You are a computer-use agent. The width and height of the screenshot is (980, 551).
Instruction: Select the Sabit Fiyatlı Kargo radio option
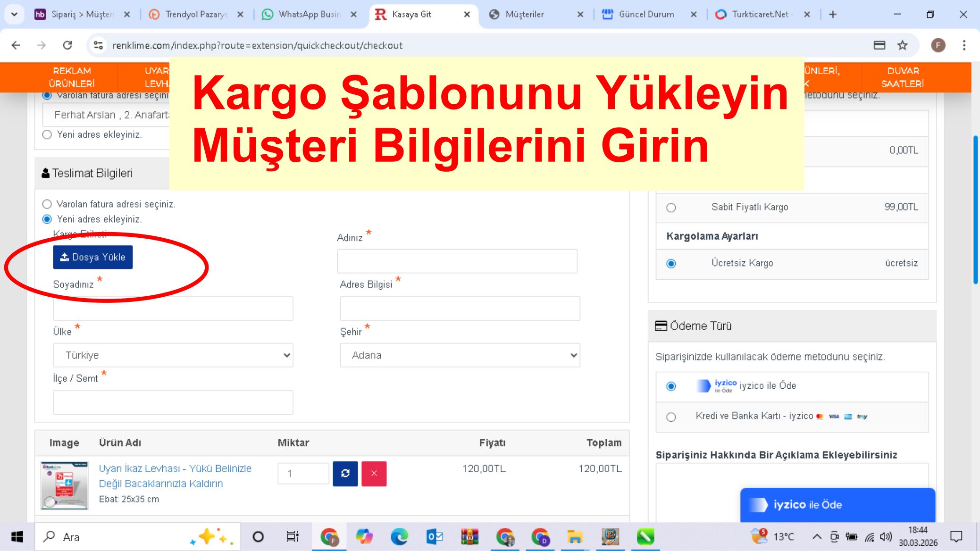point(671,208)
